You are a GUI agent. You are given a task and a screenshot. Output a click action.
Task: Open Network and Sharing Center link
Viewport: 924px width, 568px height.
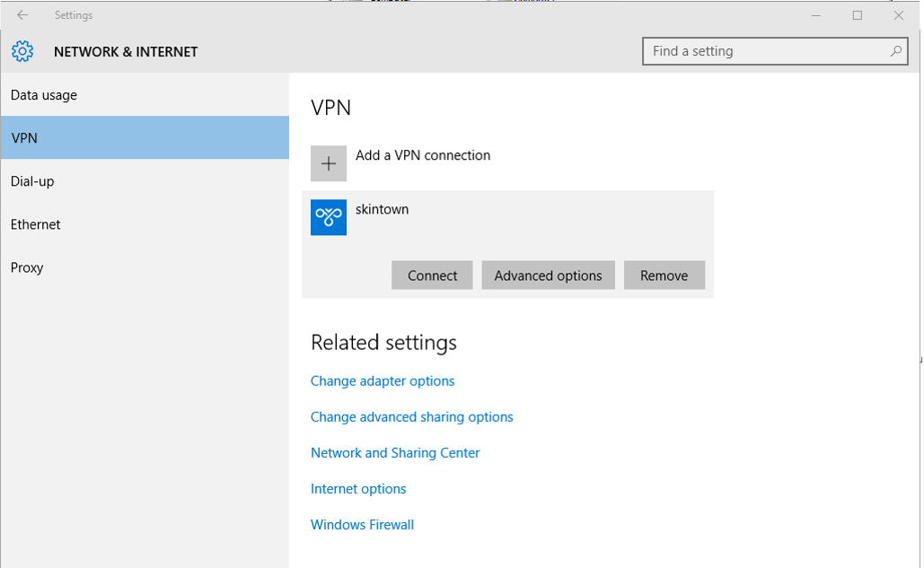point(395,452)
